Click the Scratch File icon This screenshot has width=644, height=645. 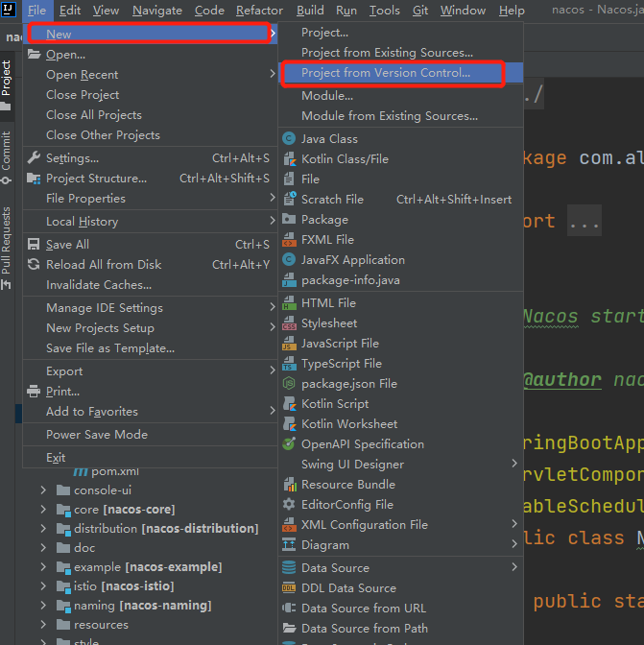click(x=290, y=199)
